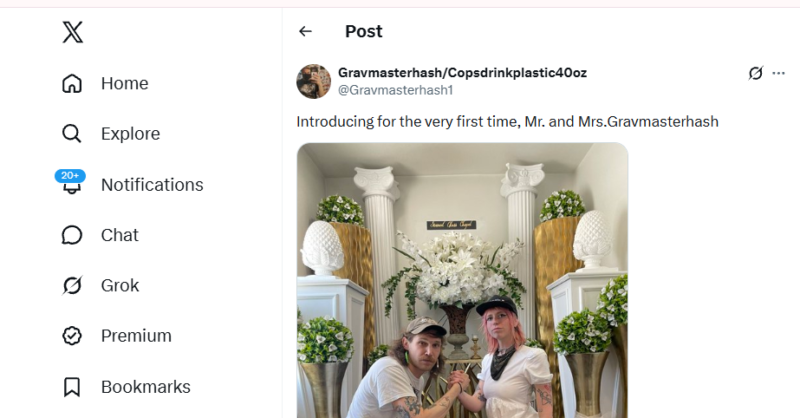The width and height of the screenshot is (800, 418).
Task: Open the Bookmarks ribbon icon
Action: pyautogui.click(x=72, y=387)
